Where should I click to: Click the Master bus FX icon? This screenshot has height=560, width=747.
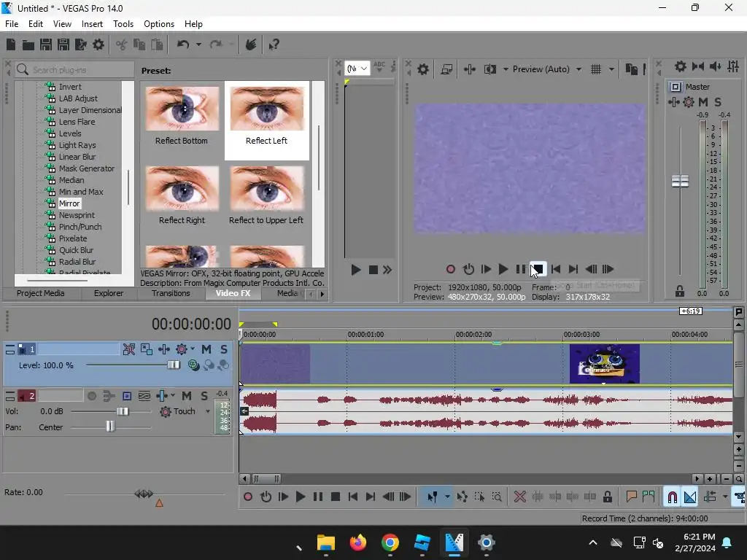click(x=673, y=102)
